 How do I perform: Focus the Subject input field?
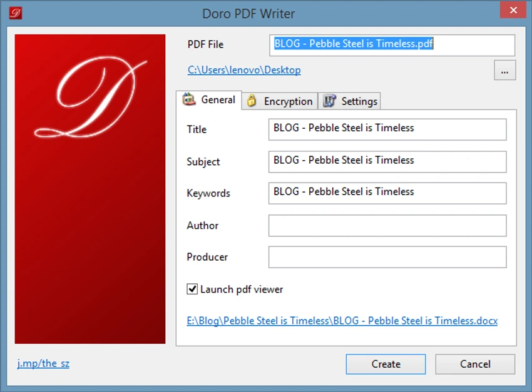coord(387,161)
